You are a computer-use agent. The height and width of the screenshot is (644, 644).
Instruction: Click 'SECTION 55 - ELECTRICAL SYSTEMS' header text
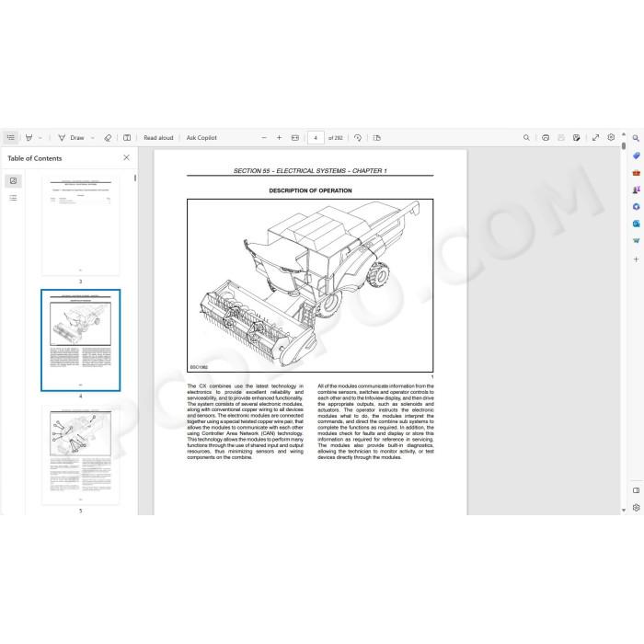290,171
